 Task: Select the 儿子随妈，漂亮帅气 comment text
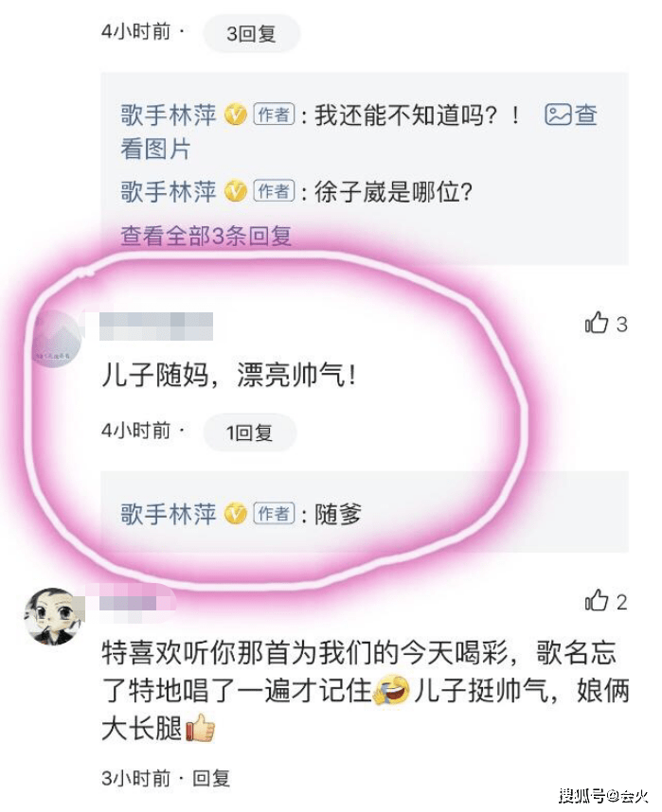click(x=229, y=375)
